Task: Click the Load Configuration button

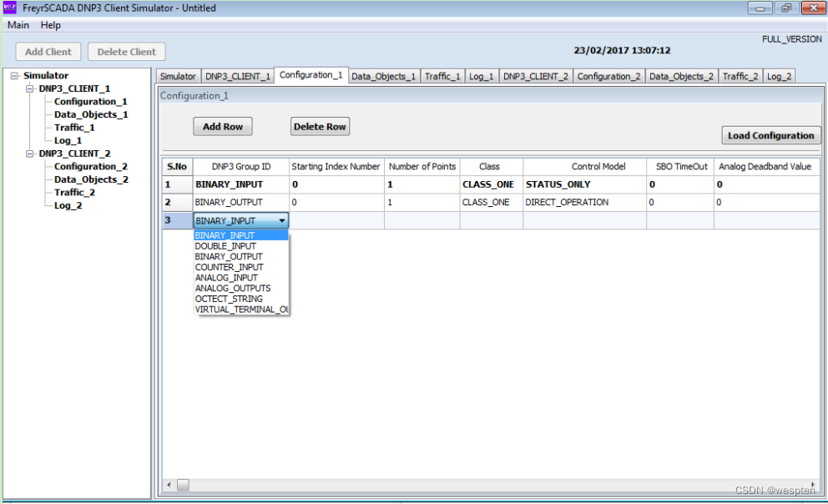Action: click(x=771, y=136)
